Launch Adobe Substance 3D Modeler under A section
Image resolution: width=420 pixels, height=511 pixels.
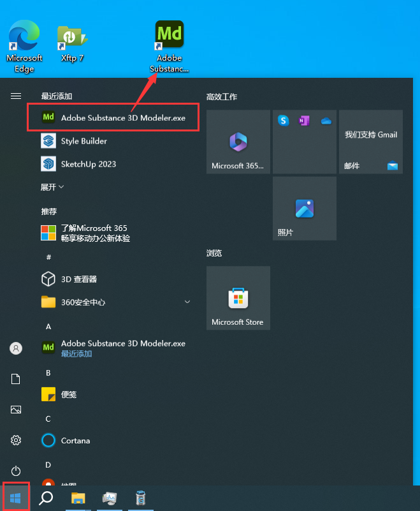(113, 348)
